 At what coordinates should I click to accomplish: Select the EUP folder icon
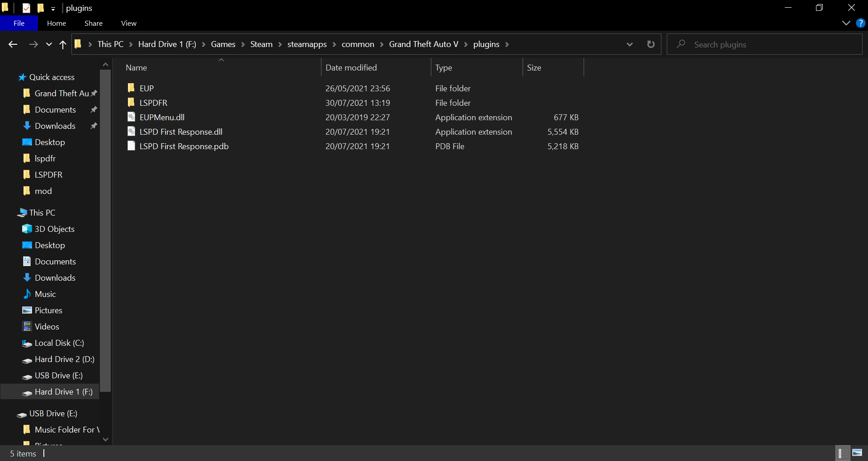click(131, 88)
